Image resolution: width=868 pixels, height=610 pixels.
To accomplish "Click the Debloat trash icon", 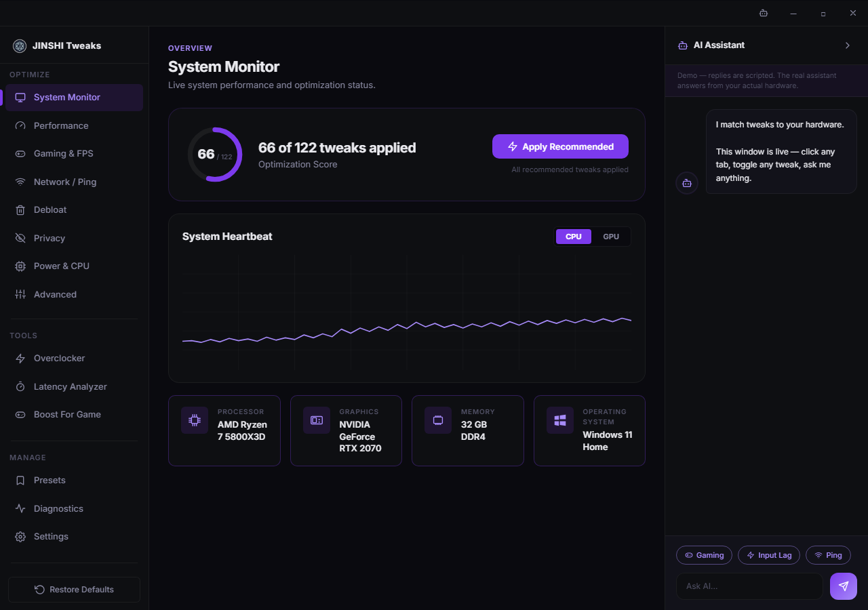I will 20,210.
